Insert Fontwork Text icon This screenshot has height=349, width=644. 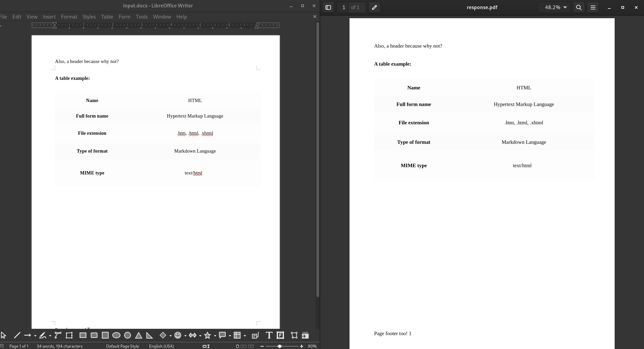pos(280,335)
